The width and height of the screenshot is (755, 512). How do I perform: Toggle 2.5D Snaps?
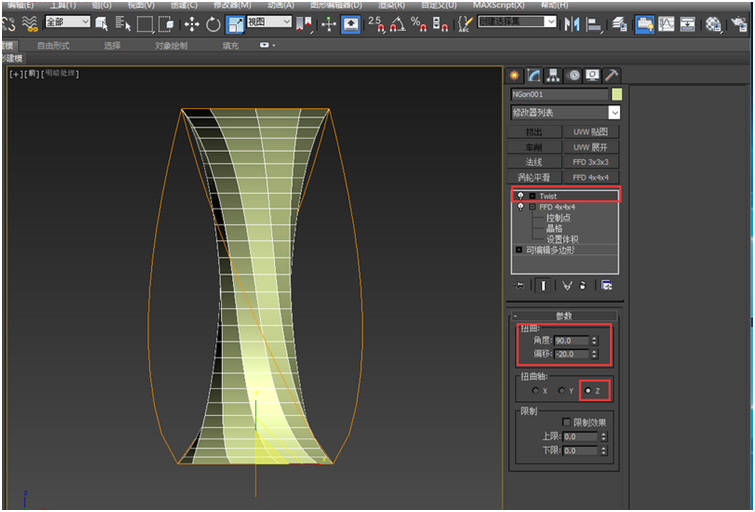376,24
